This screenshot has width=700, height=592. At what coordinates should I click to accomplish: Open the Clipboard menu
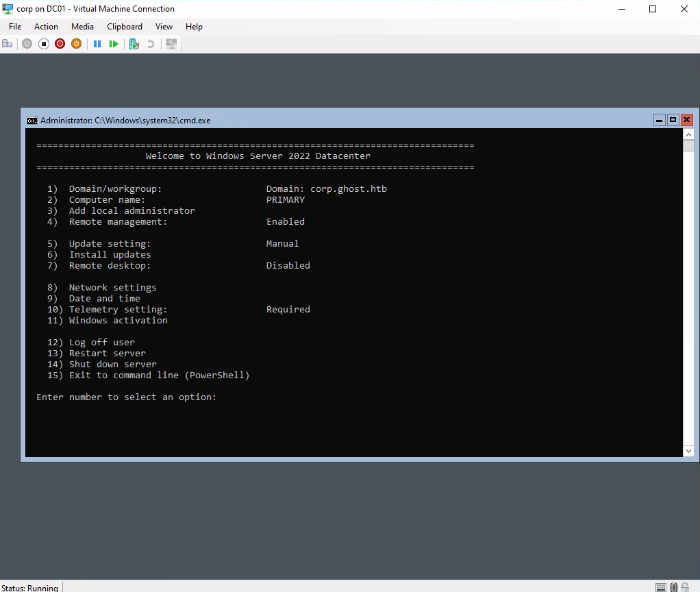pyautogui.click(x=125, y=26)
